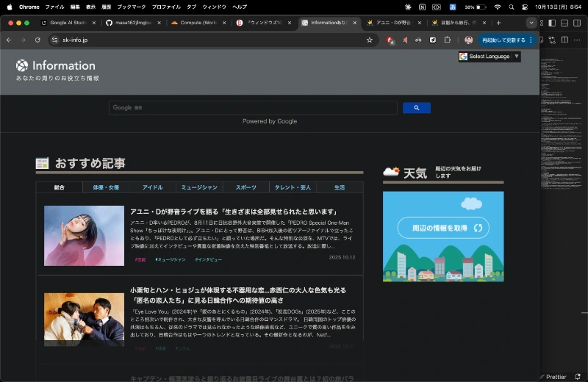588x382 pixels.
Task: Bookmark this page with the star icon
Action: (x=370, y=40)
